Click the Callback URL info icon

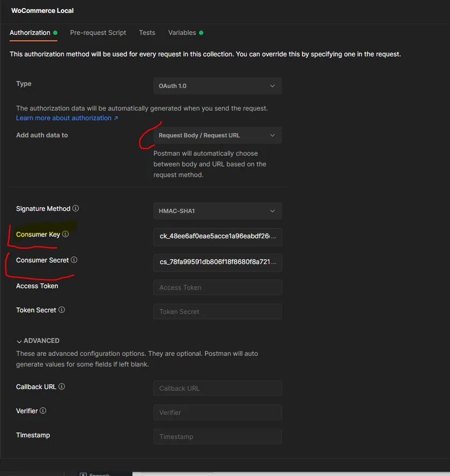(62, 386)
